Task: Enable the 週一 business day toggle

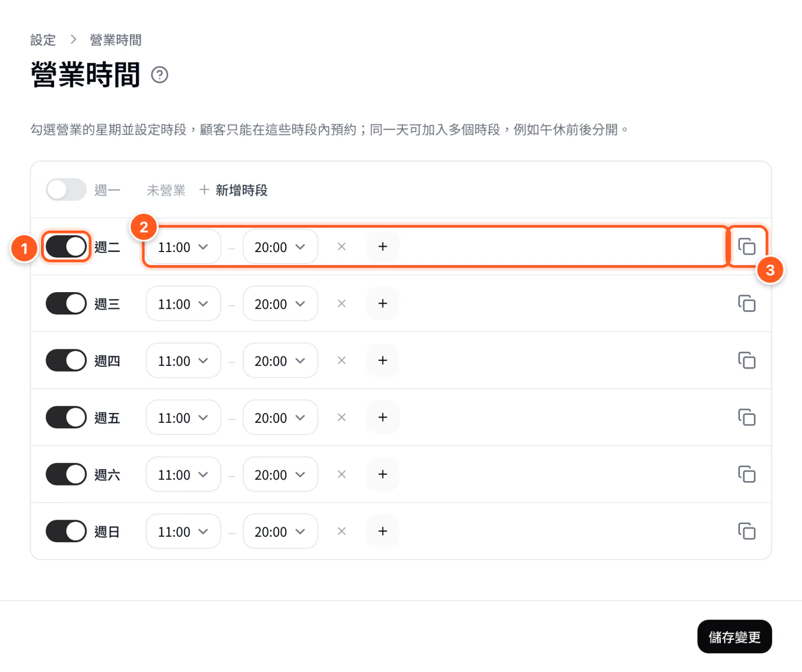Action: [x=66, y=190]
